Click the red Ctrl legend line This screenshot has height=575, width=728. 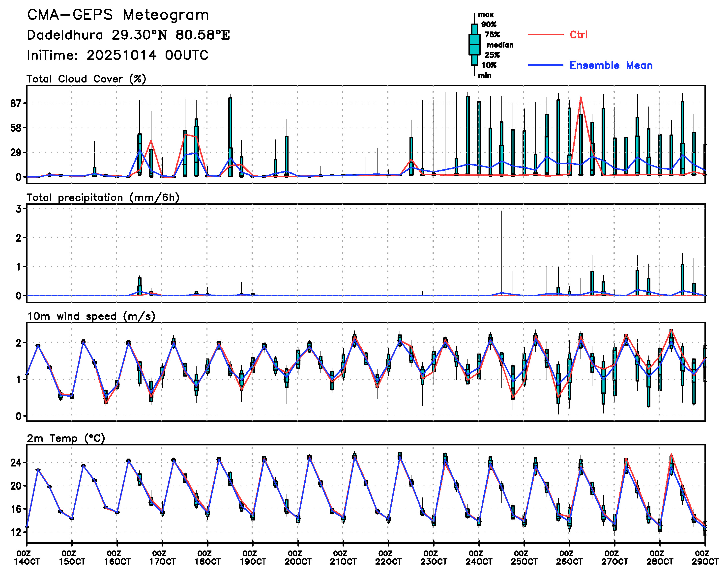545,35
